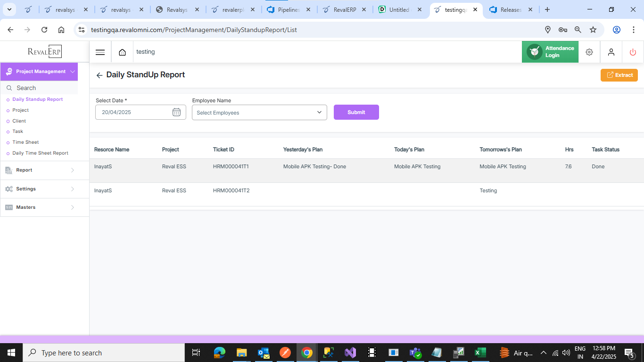644x362 pixels.
Task: Click the Attendance Login button
Action: click(550, 52)
